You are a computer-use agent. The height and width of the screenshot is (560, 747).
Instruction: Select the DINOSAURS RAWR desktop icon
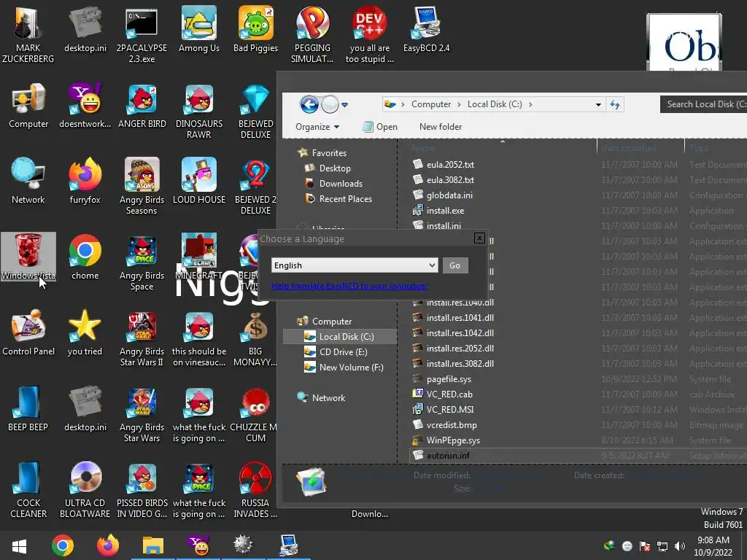click(199, 112)
